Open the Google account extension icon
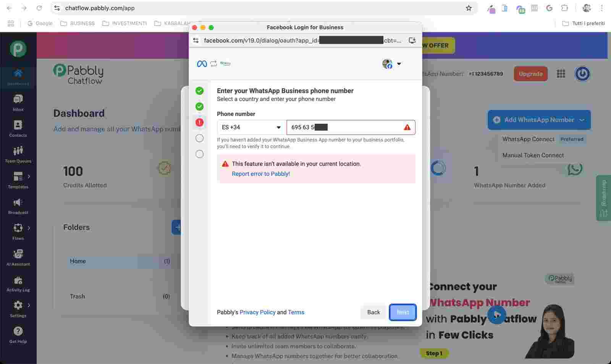Viewport: 611px width, 364px height. 549,8
